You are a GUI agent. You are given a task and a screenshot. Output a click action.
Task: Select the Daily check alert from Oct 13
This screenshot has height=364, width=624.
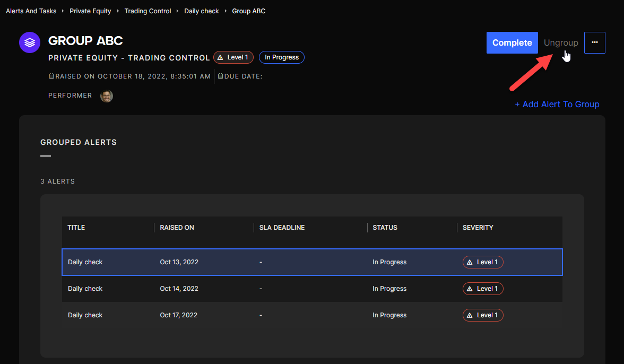click(x=85, y=262)
